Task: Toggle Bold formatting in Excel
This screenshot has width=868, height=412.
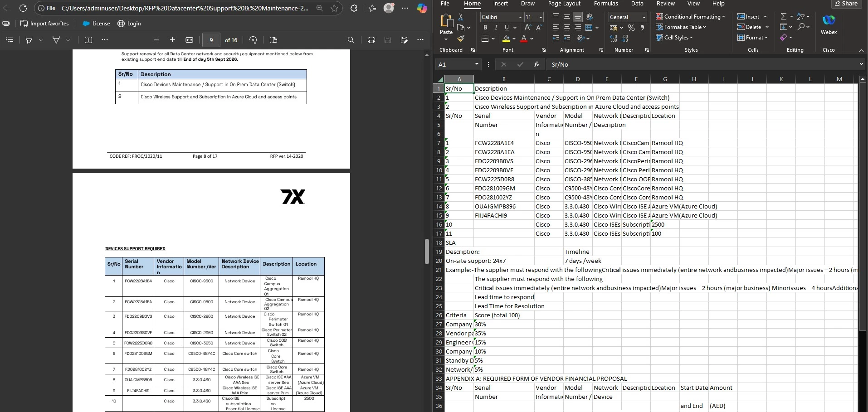Action: (x=485, y=28)
